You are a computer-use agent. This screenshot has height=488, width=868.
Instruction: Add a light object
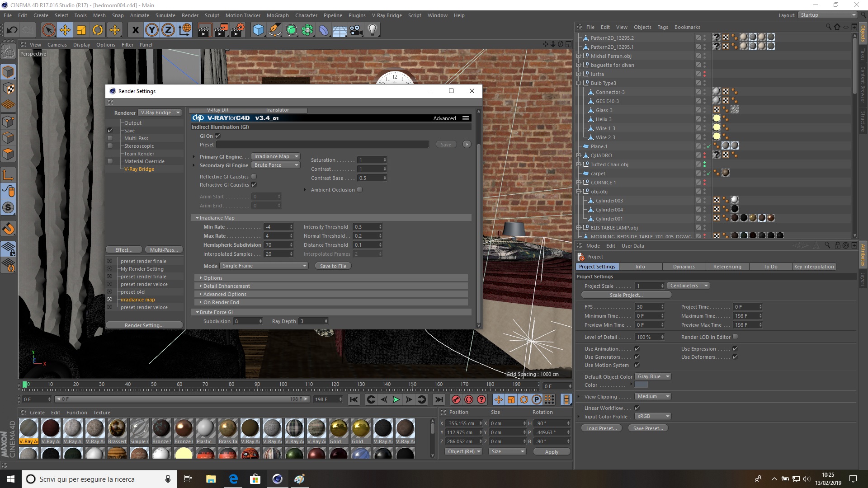[x=373, y=30]
